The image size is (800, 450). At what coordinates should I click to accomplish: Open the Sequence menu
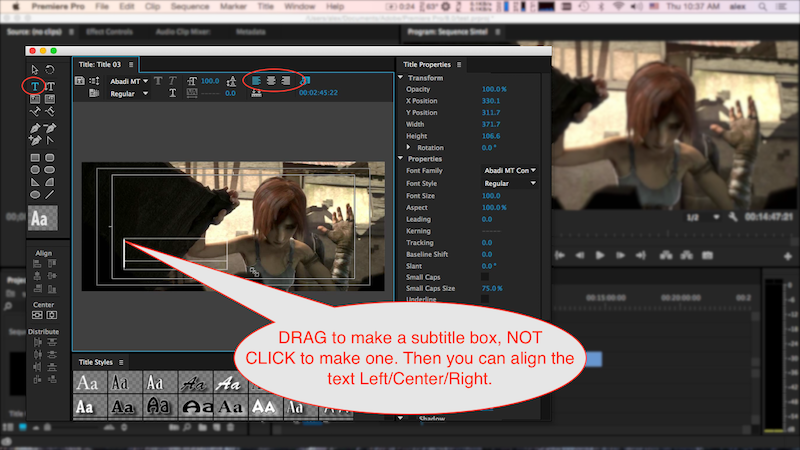190,7
